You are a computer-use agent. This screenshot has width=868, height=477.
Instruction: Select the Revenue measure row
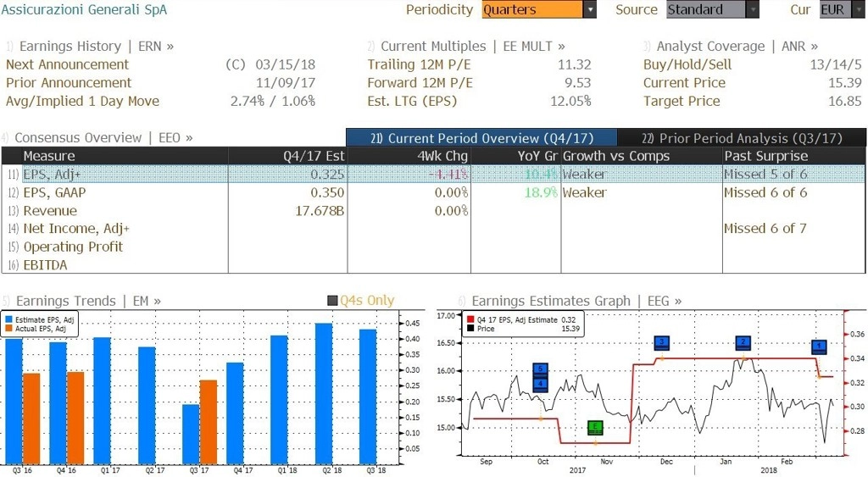pos(433,211)
